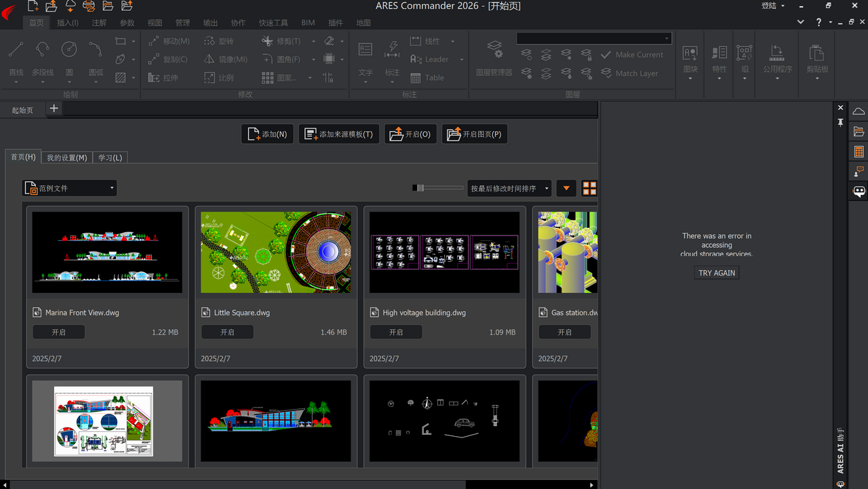Open Marina Front View.dwg via 开启 button
Screen dimensions: 868x489
(x=58, y=332)
